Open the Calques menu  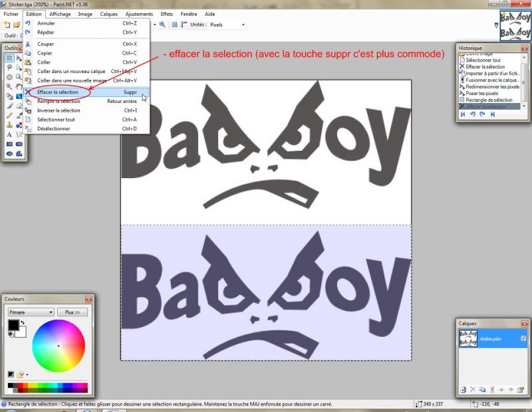(108, 14)
